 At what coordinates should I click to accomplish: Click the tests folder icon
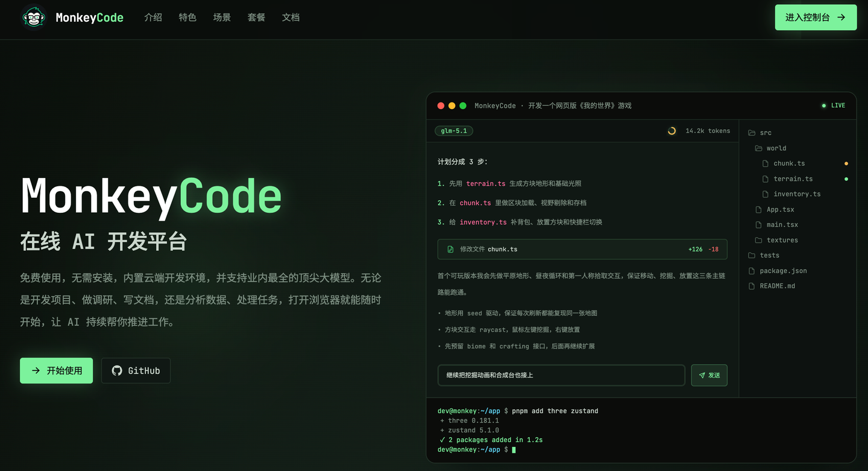coord(752,255)
